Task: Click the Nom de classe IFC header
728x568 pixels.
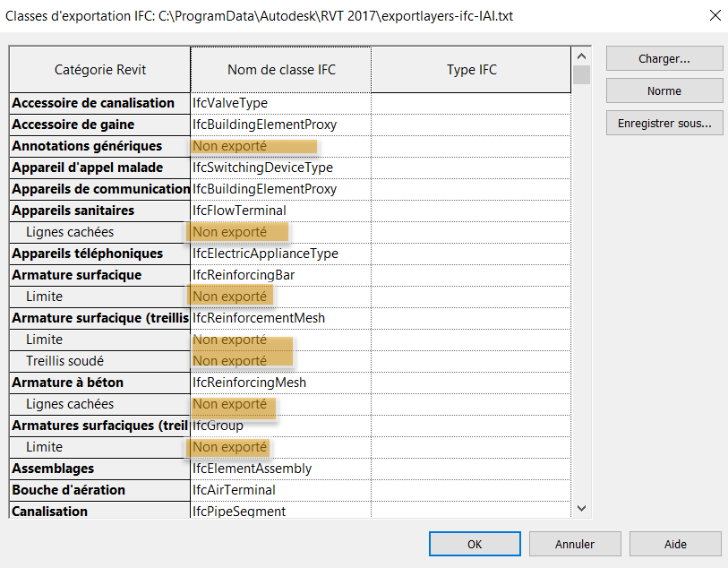Action: 280,70
